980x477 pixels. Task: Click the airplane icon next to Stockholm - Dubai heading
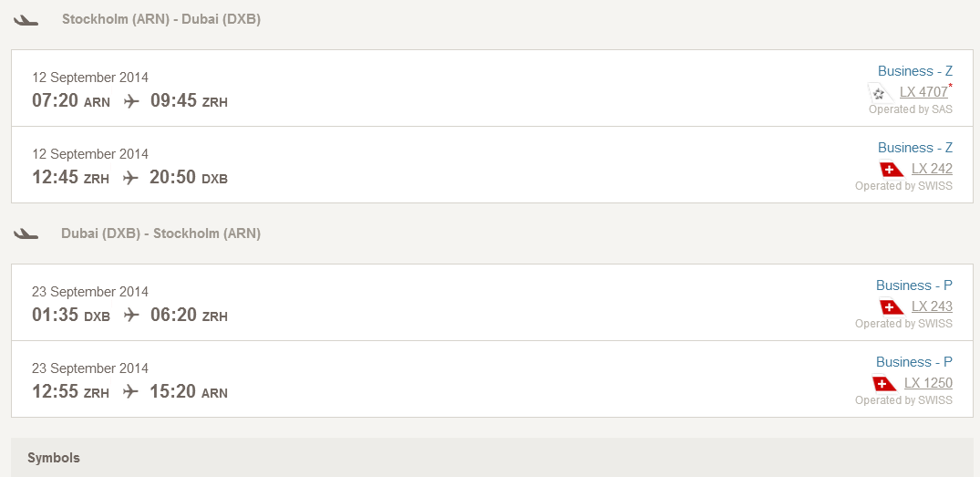pos(26,20)
